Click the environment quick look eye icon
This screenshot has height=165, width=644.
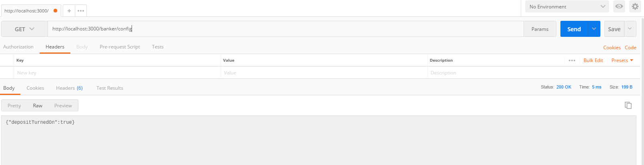click(x=619, y=6)
